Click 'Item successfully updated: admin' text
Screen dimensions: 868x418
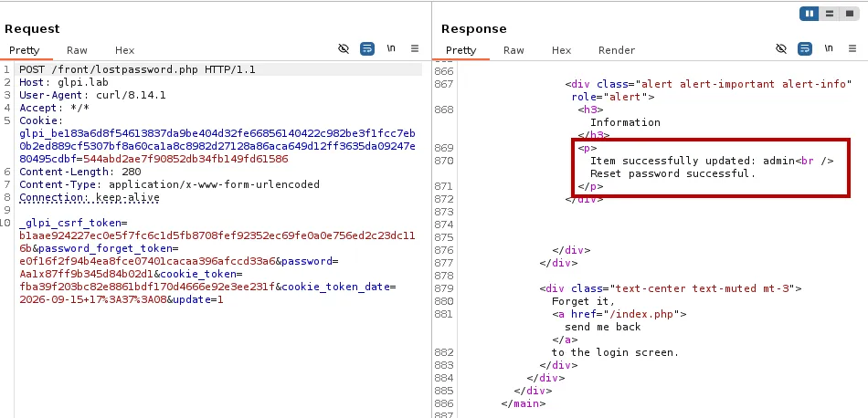click(x=693, y=161)
